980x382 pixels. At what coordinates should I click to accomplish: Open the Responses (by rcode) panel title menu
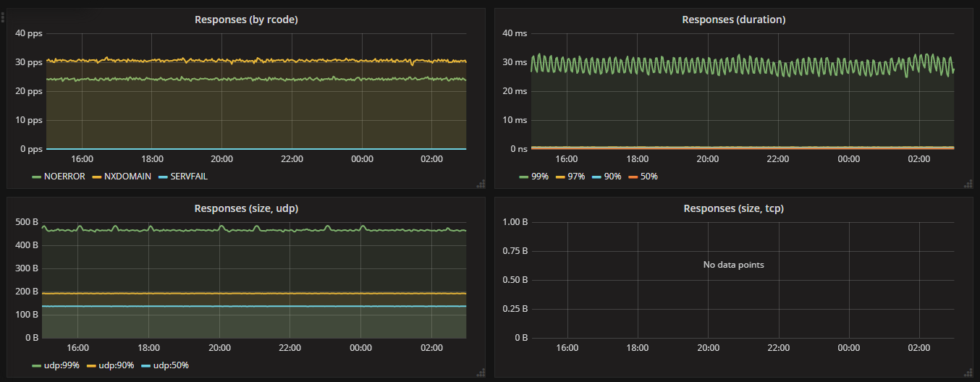click(246, 20)
